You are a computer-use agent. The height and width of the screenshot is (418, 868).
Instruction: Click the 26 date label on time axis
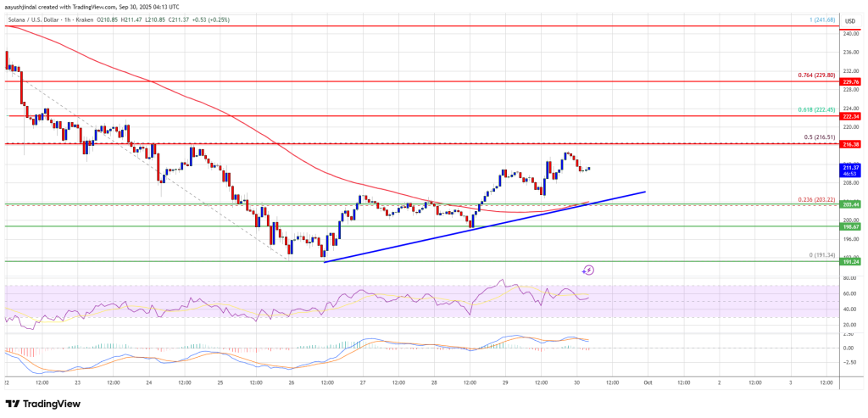292,382
